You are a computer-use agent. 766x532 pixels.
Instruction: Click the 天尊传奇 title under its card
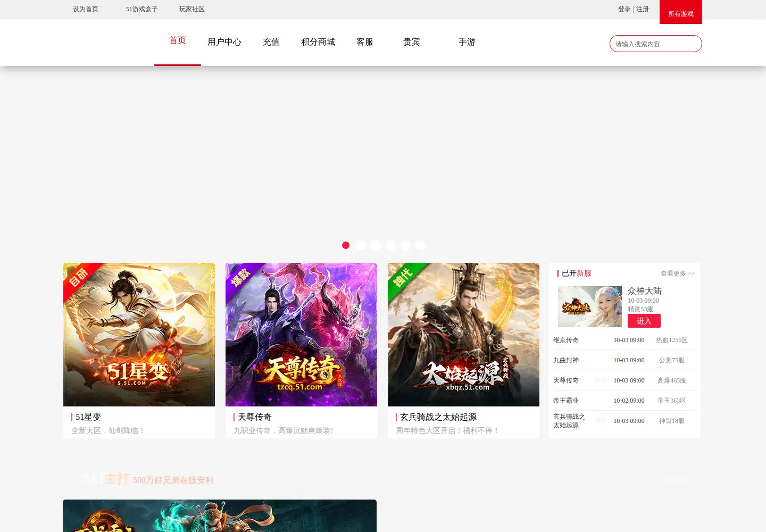pyautogui.click(x=255, y=417)
